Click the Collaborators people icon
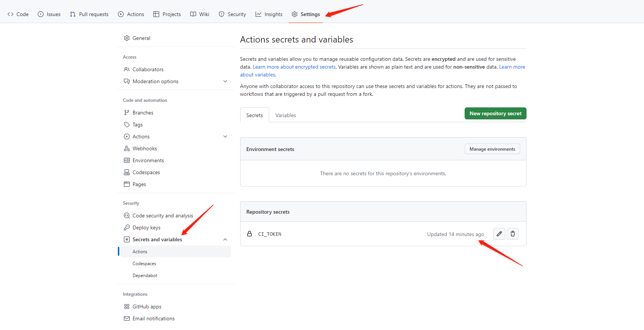 tap(127, 69)
